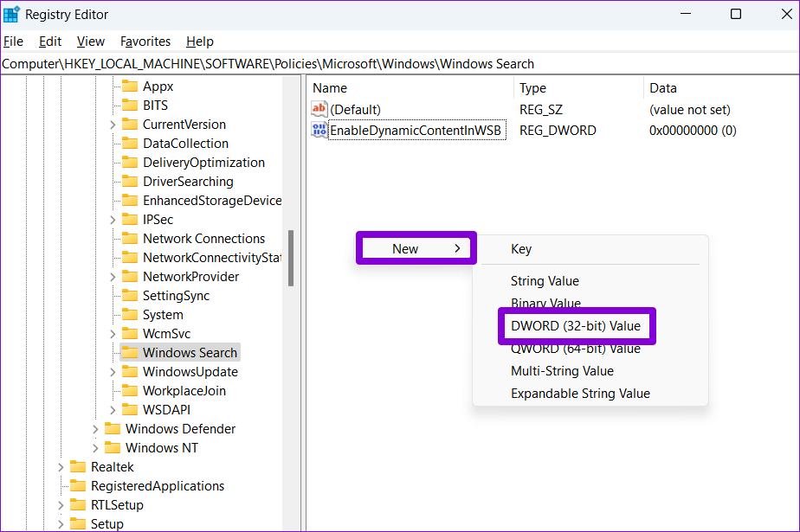Expand the WSDAPI key
The height and width of the screenshot is (532, 800).
[x=113, y=410]
